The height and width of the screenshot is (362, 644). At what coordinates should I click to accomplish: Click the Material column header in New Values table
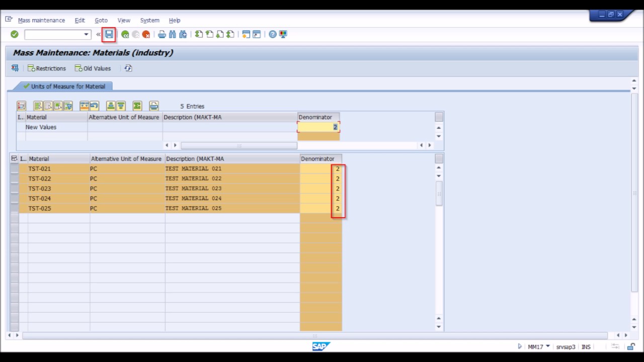tap(56, 117)
